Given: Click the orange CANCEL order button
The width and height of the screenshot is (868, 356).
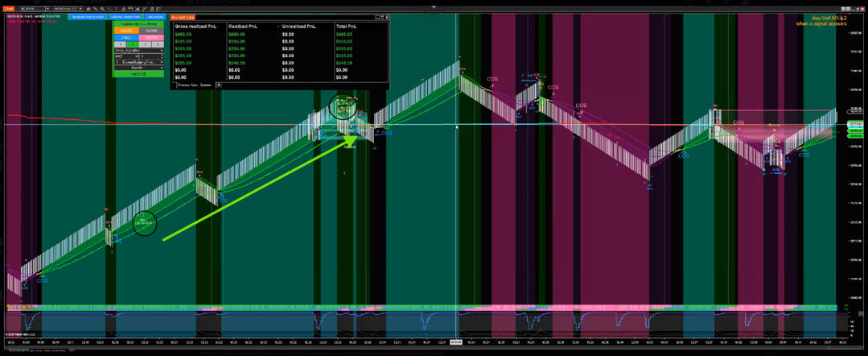Looking at the screenshot, I should coord(126,31).
